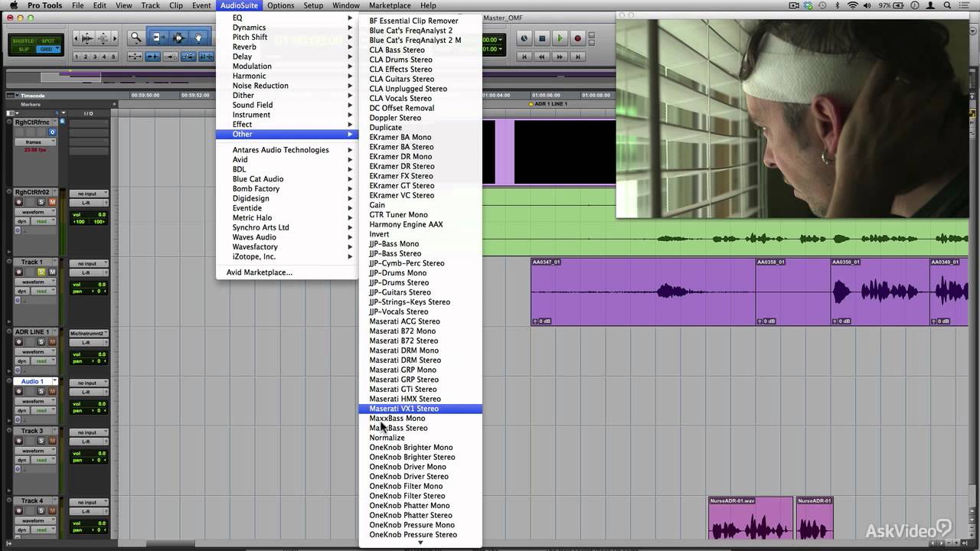980x551 pixels.
Task: Expand the Reverb submenu
Action: (287, 47)
